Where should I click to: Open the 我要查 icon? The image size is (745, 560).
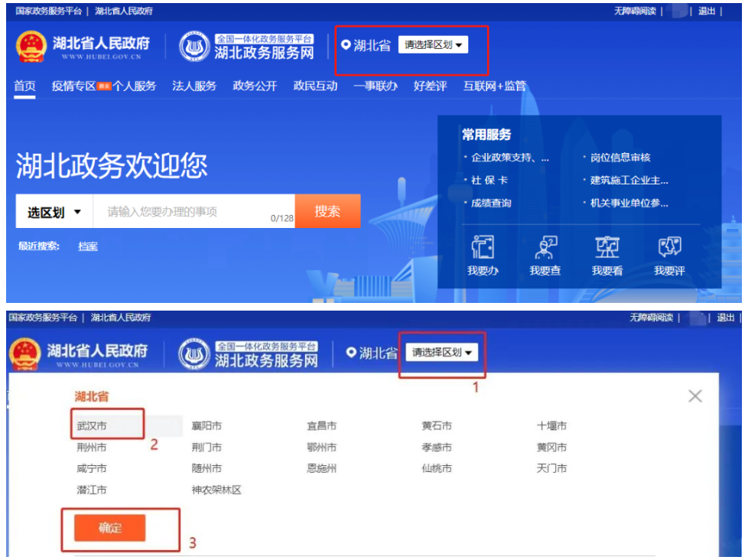(x=545, y=247)
